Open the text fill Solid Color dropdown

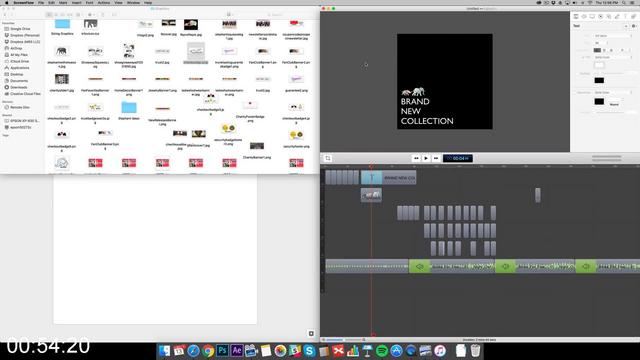pyautogui.click(x=613, y=58)
